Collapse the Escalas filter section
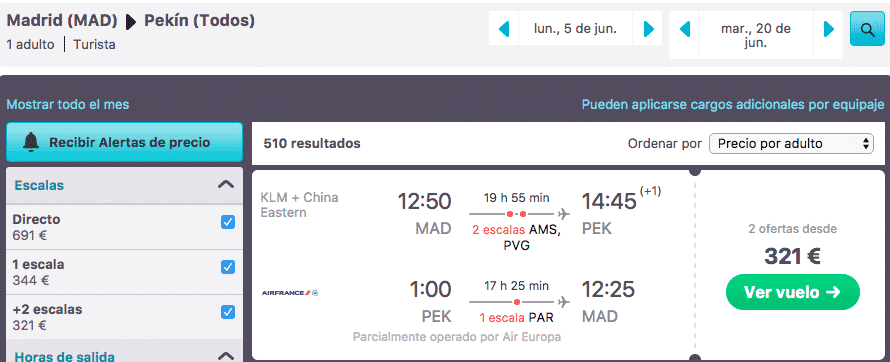Image resolution: width=890 pixels, height=362 pixels. 226,184
